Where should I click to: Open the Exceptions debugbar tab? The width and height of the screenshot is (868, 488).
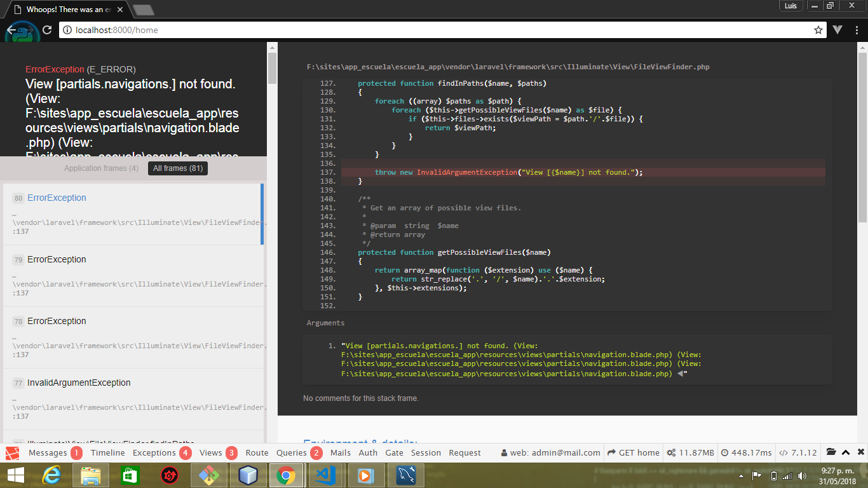161,453
